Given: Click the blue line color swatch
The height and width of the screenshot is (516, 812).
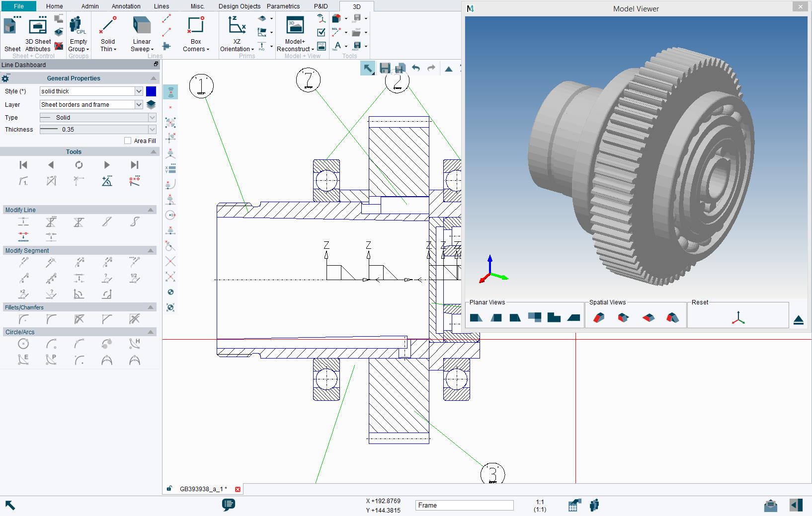Looking at the screenshot, I should click(x=151, y=91).
